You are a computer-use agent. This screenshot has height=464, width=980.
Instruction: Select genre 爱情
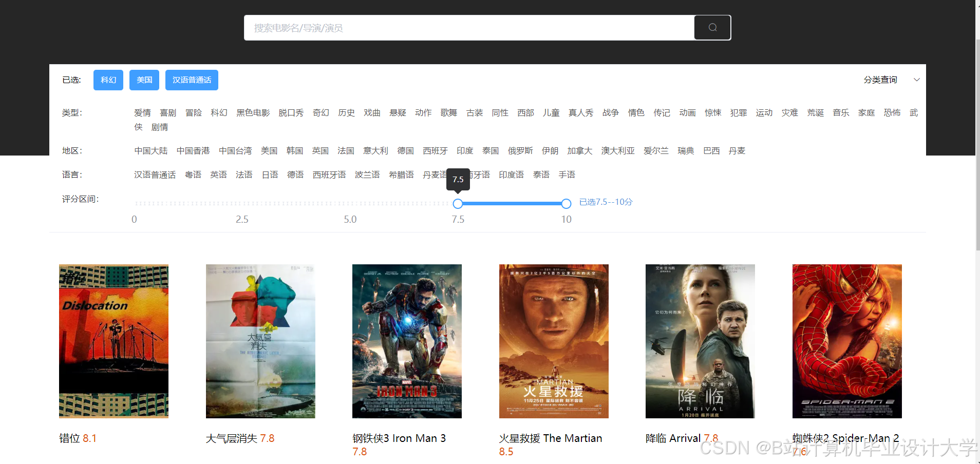(x=142, y=113)
